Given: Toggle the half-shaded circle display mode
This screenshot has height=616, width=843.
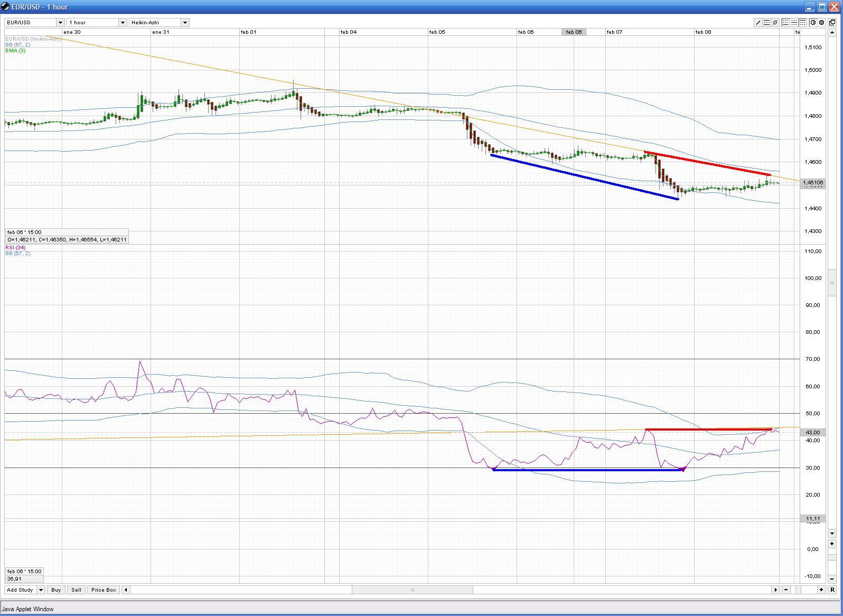Looking at the screenshot, I should [x=813, y=23].
